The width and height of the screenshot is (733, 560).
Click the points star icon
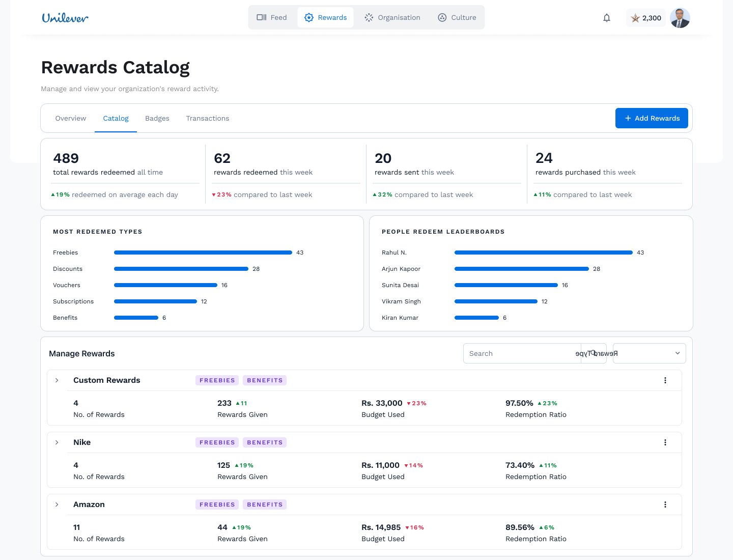tap(635, 18)
